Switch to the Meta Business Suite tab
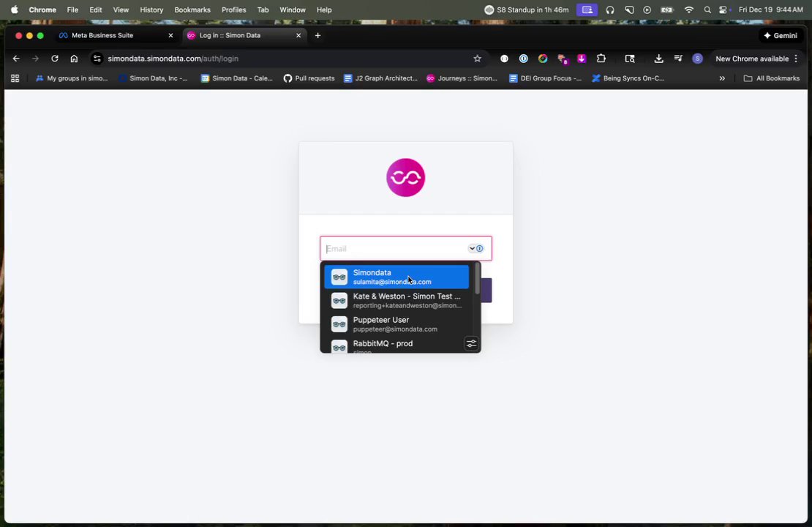The image size is (812, 527). pos(116,35)
